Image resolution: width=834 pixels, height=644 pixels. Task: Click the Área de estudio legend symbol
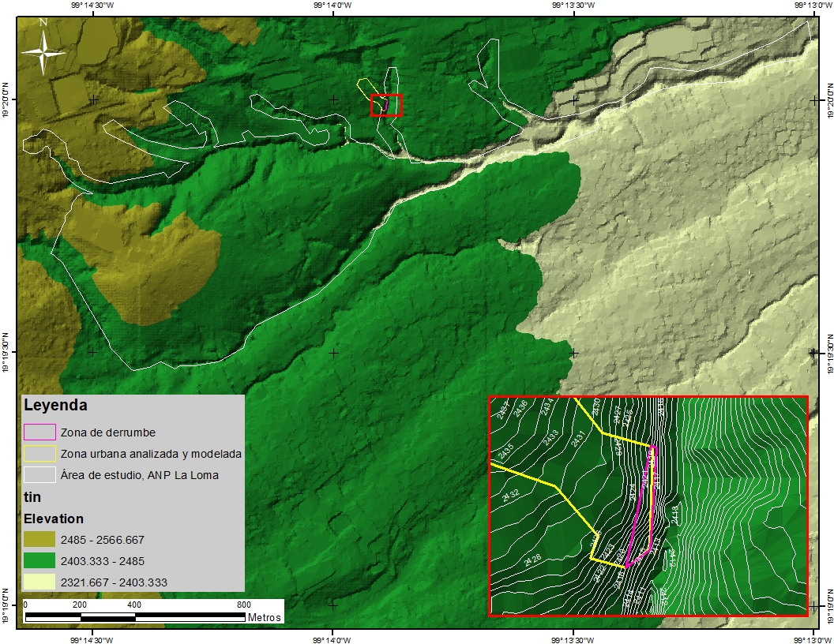pos(39,475)
